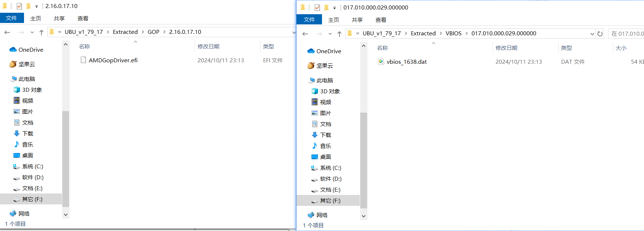Open AMDGopDriver.efi file in left window
644x231 pixels.
coord(113,60)
